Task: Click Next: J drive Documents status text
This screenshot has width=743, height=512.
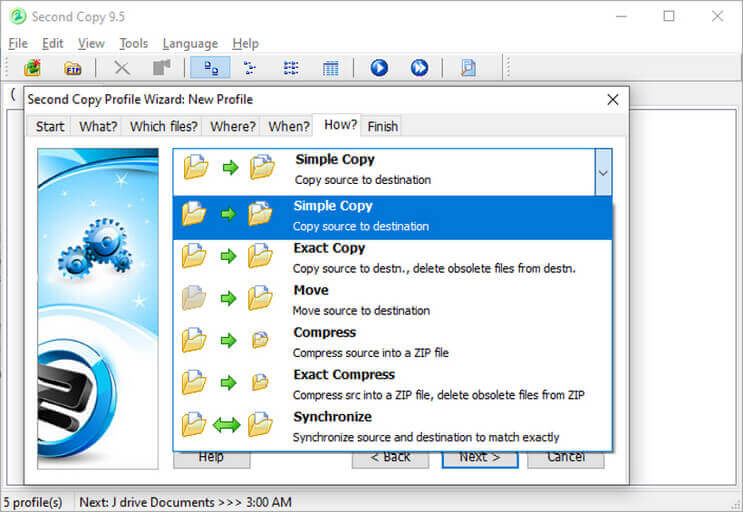Action: pos(185,502)
